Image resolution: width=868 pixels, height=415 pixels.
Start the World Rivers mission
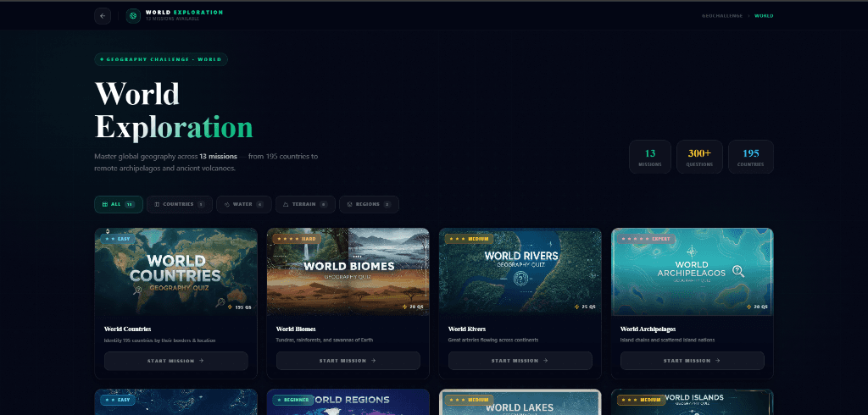pyautogui.click(x=520, y=361)
